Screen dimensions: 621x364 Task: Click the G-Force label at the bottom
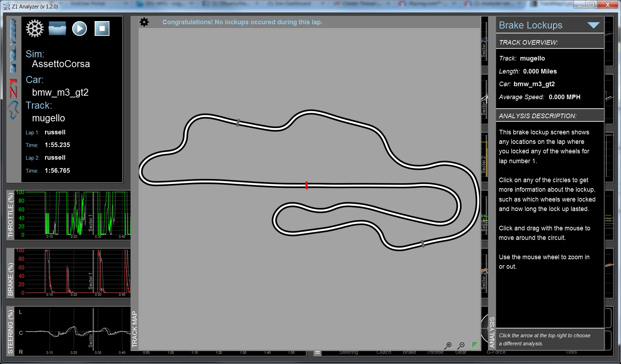496,352
